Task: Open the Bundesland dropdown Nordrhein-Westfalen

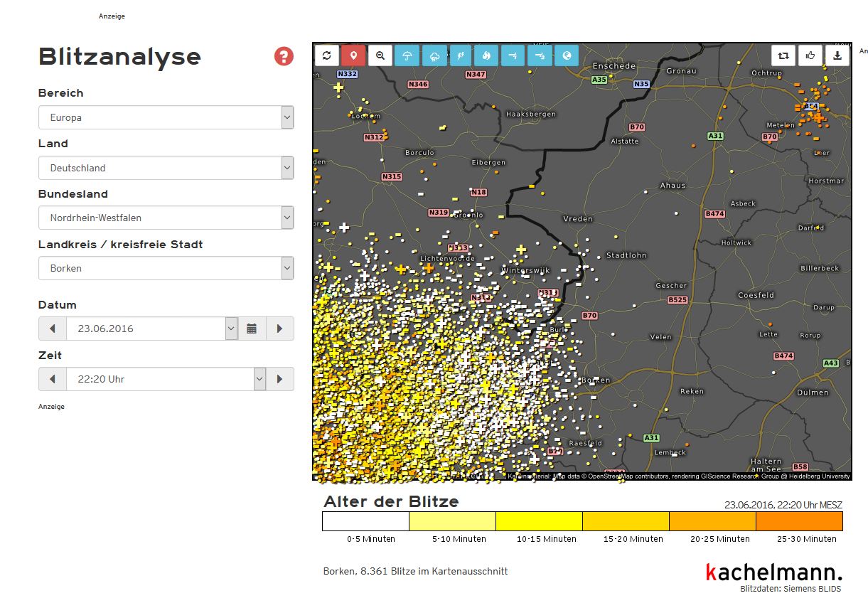Action: [166, 218]
